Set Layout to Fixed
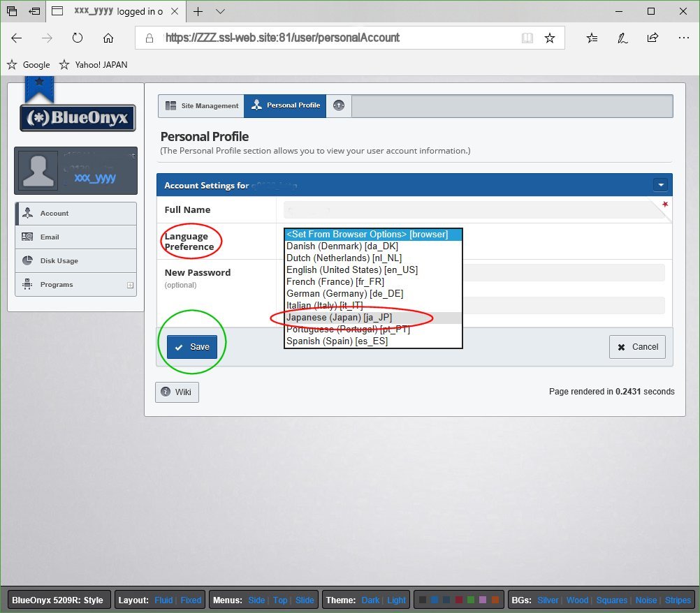 click(191, 600)
